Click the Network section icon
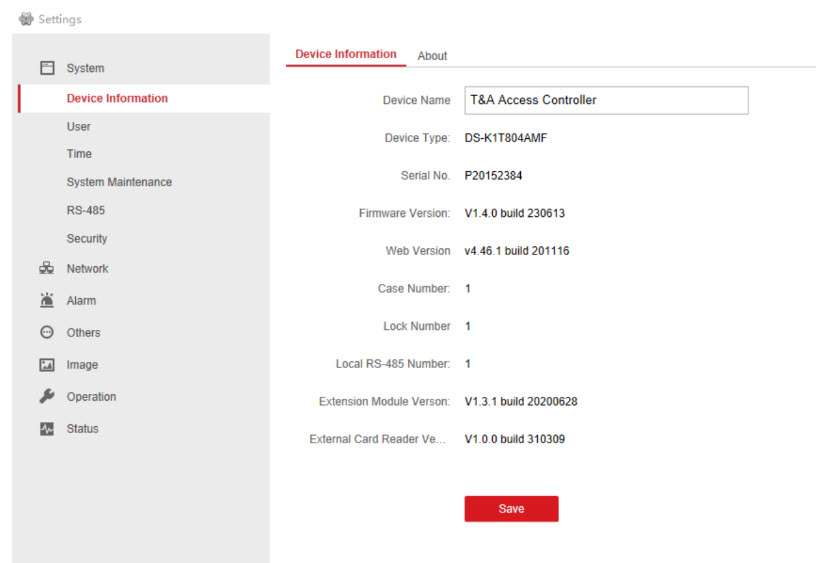 (x=46, y=268)
